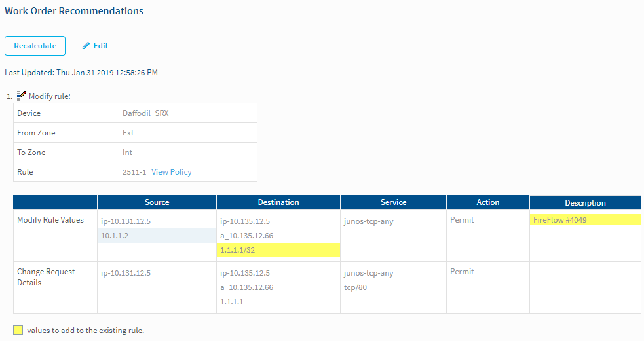Screen dimensions: 644x341
Task: Select a_10.135.12.66 in Modify Rule Values row
Action: (x=247, y=235)
